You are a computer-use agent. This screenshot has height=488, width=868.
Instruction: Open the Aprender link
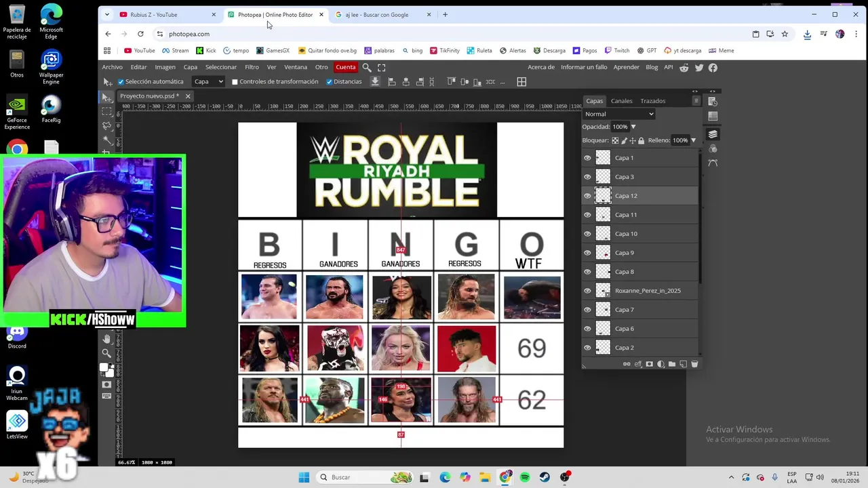pyautogui.click(x=626, y=67)
